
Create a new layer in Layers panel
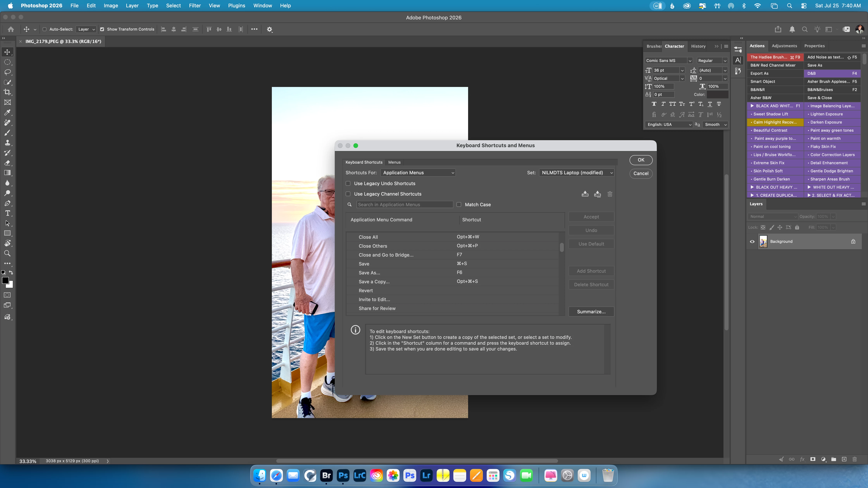pyautogui.click(x=844, y=459)
